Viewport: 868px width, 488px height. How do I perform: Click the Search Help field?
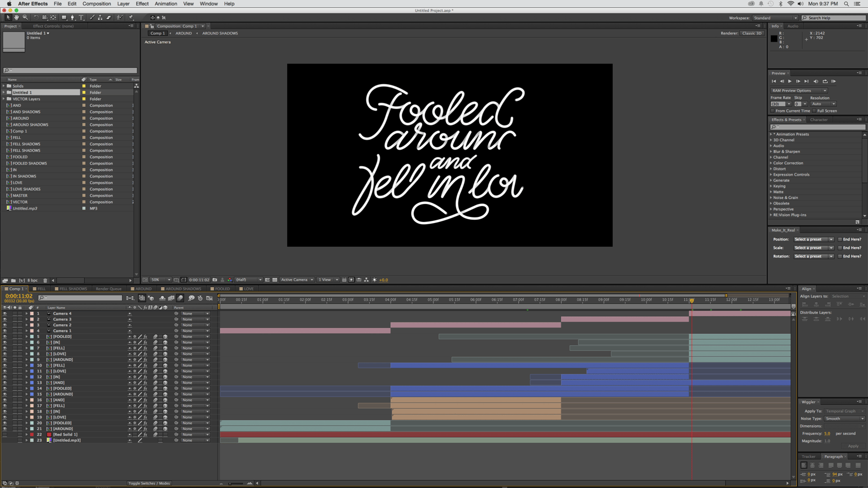(834, 18)
